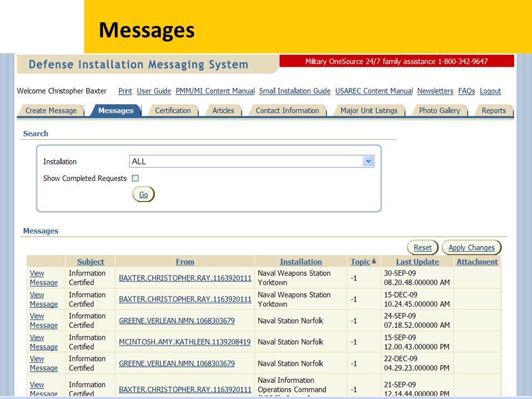
Task: Sort the table by the From header
Action: [x=185, y=262]
